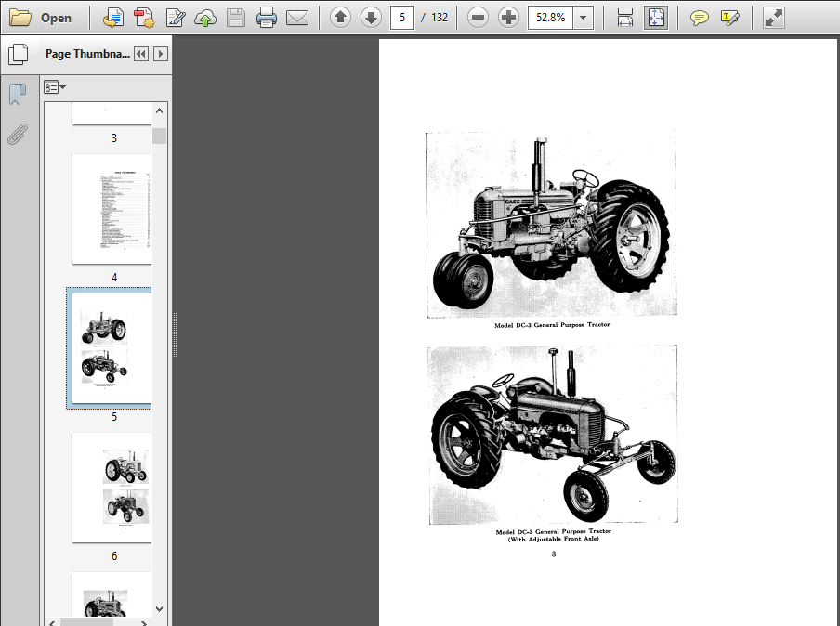Open the Bookmarks panel
The width and height of the screenshot is (840, 626).
pyautogui.click(x=18, y=94)
